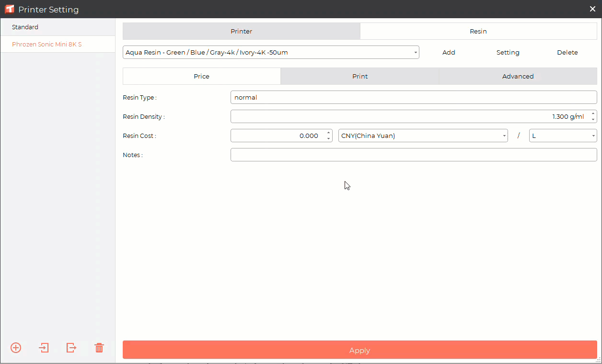Click the add printer plus icon
The image size is (602, 364).
tap(16, 348)
